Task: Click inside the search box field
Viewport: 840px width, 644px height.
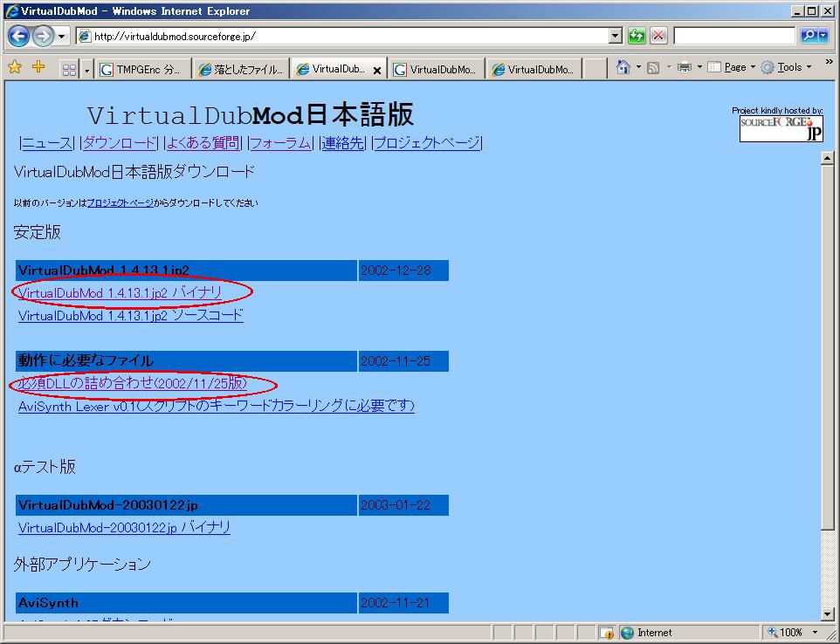Action: (733, 36)
